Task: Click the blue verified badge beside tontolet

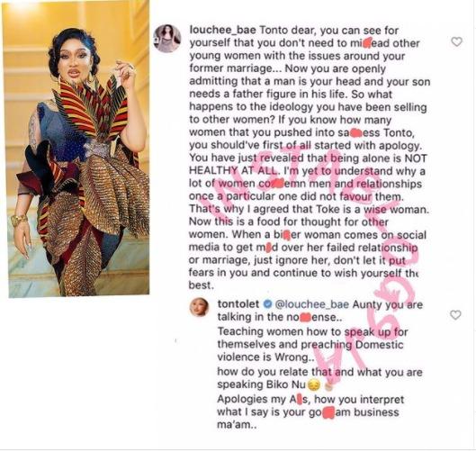Action: tap(267, 304)
